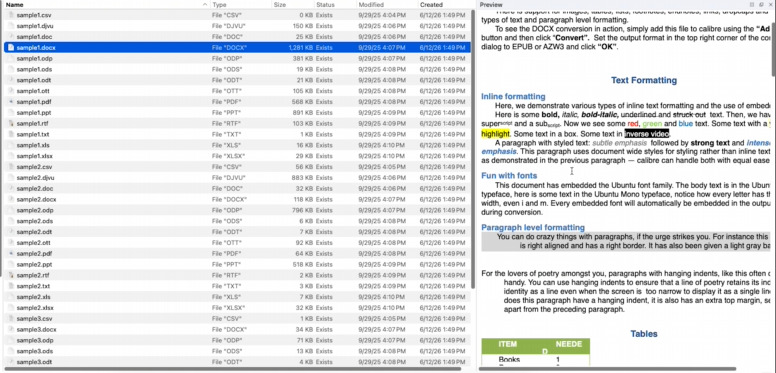This screenshot has width=776, height=373.
Task: Click the file list horizontal scrollbar
Action: 232,369
